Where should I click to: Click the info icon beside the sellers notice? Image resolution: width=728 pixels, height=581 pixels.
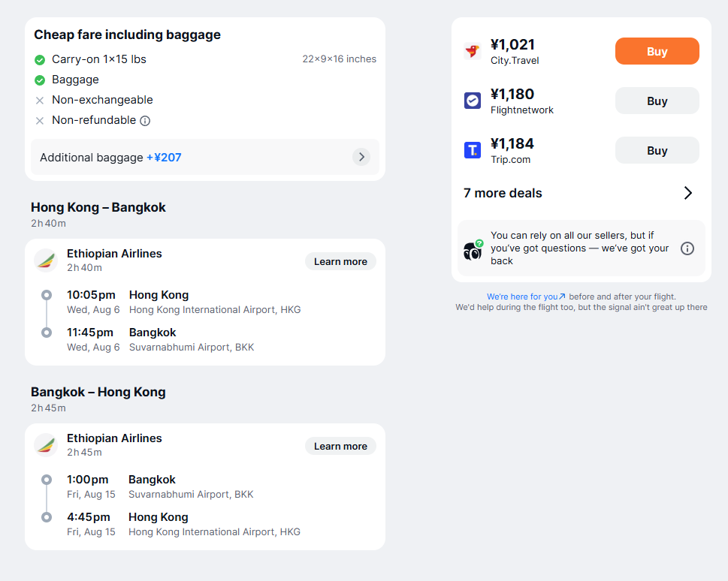click(x=687, y=248)
